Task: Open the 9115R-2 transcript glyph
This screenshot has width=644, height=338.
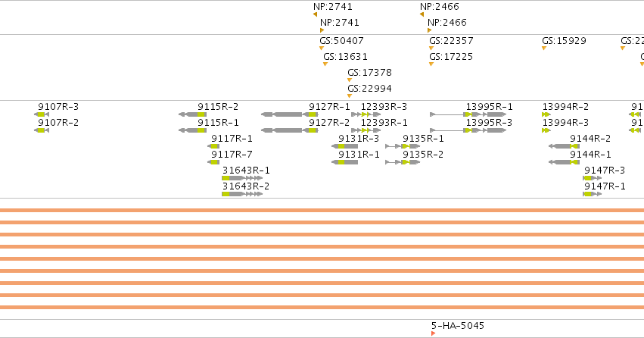Action: coord(193,114)
